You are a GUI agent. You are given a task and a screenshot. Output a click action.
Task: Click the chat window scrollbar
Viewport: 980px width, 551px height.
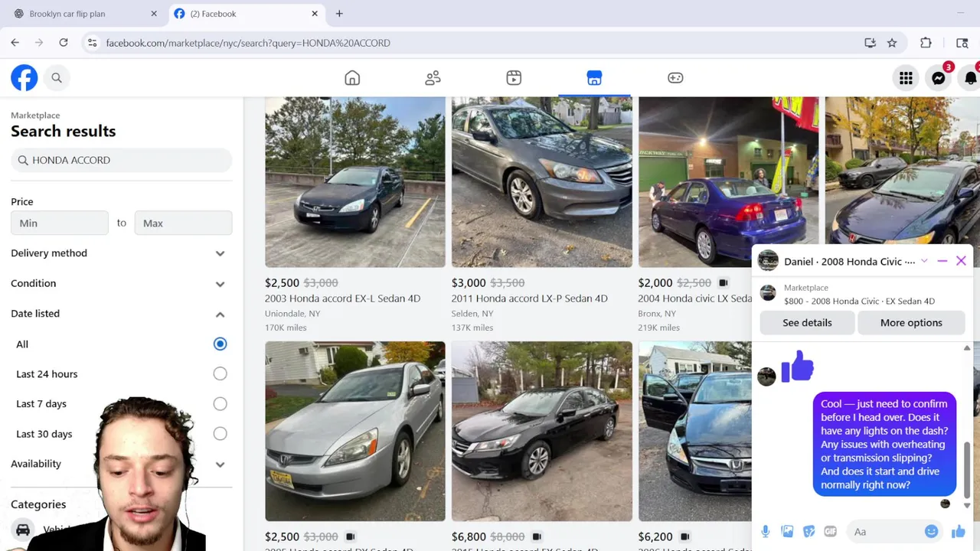coord(967,468)
